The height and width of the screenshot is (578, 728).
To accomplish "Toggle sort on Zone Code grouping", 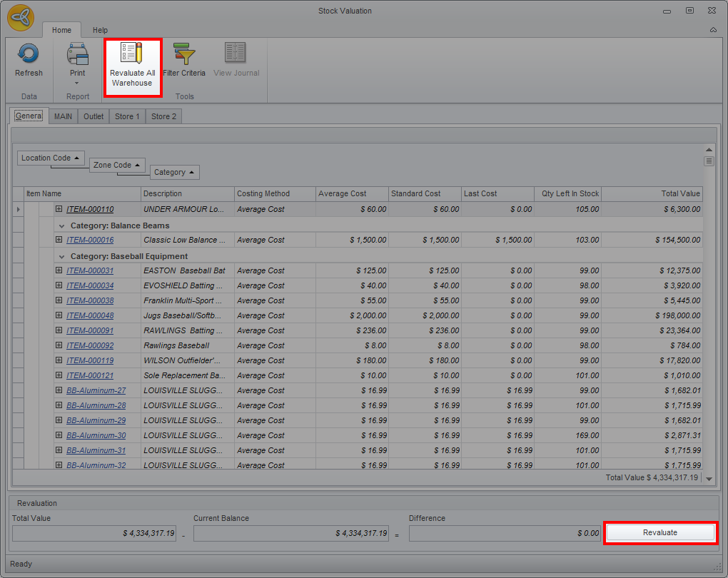I will 117,165.
